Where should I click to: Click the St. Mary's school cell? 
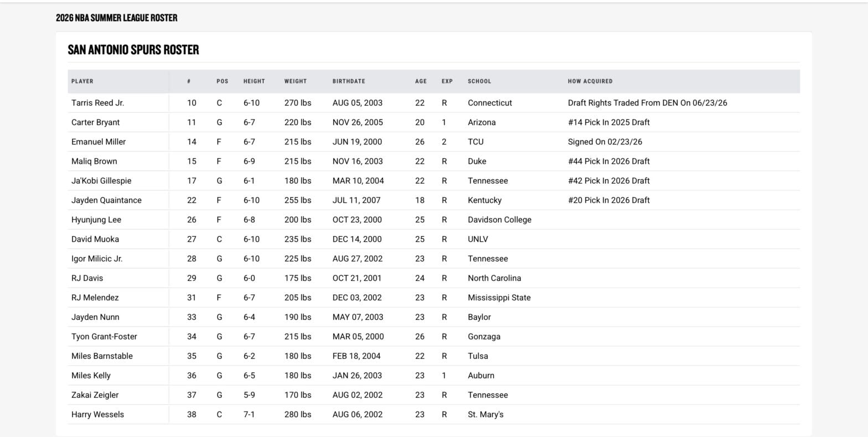485,414
